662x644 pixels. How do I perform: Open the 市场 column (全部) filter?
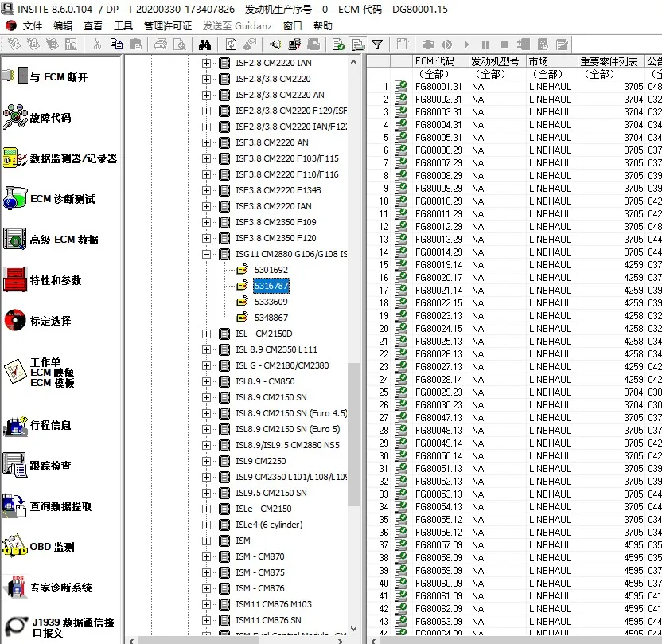click(550, 74)
